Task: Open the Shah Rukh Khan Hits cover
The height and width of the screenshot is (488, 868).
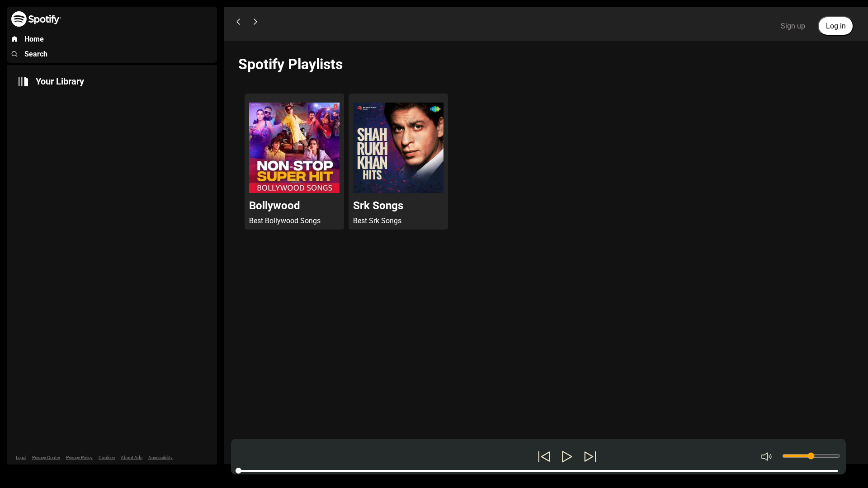Action: coord(398,148)
